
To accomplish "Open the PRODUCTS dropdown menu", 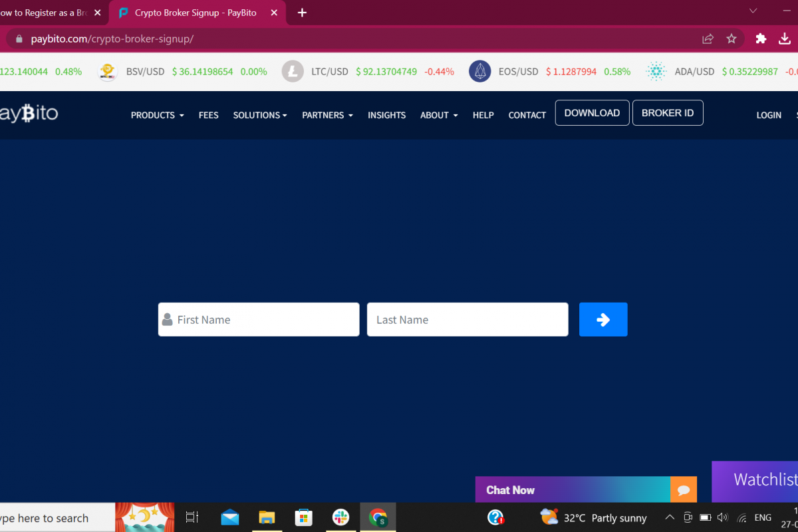I will (x=158, y=115).
